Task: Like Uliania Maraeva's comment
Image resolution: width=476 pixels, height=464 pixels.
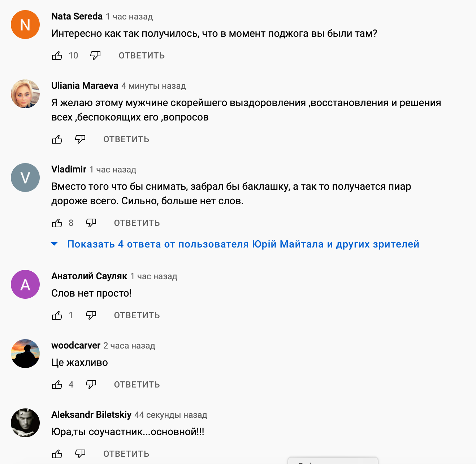Action: (x=57, y=139)
